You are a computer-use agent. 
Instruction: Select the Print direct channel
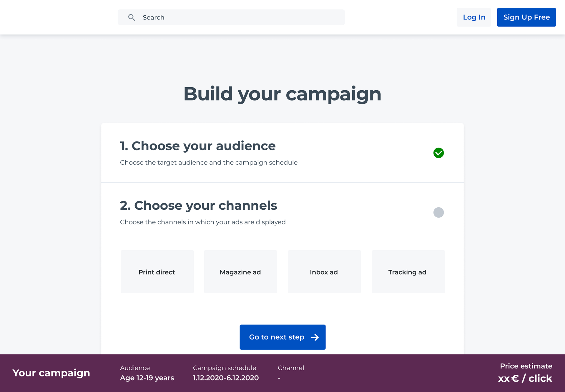[x=157, y=272]
